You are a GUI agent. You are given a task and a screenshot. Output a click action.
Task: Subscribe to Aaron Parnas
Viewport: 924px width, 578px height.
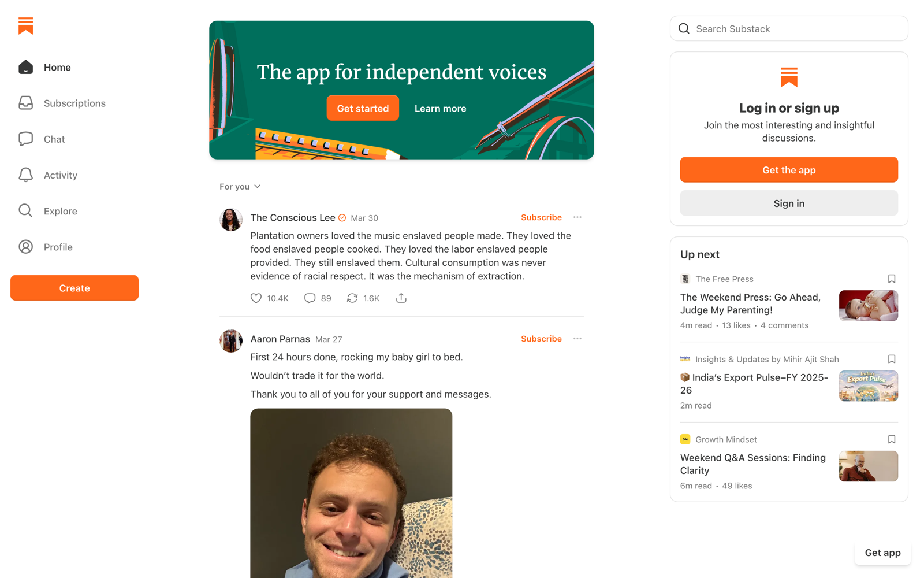pyautogui.click(x=541, y=339)
